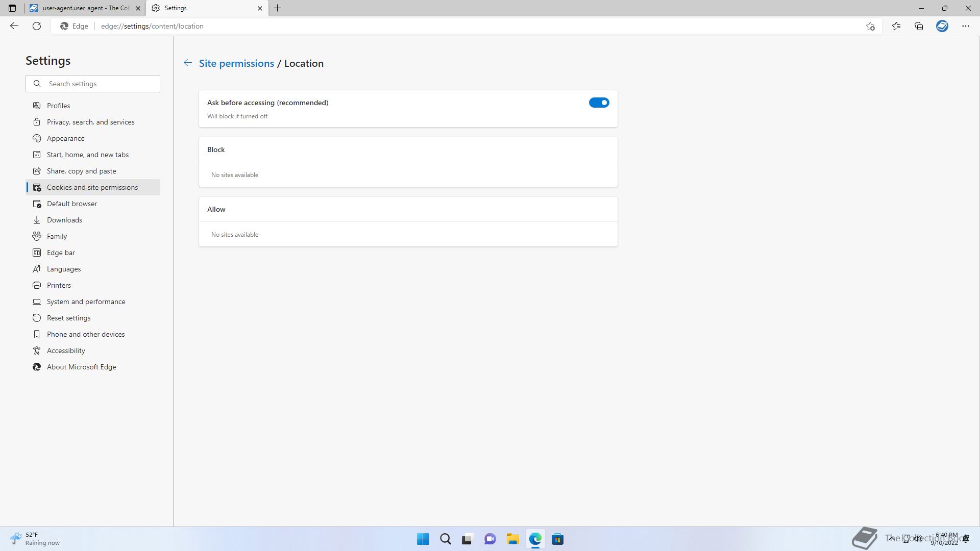Image resolution: width=980 pixels, height=551 pixels.
Task: Open the Appearance settings section
Action: point(65,138)
